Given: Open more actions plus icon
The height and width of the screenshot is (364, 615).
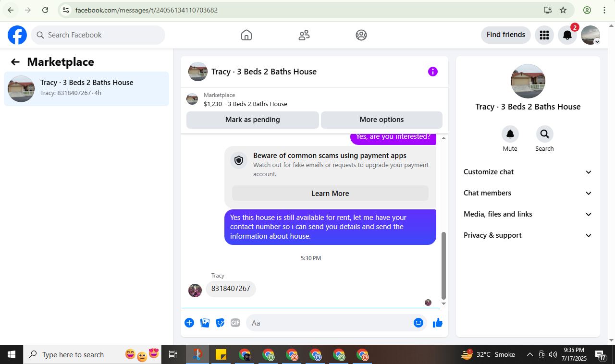Looking at the screenshot, I should [189, 323].
